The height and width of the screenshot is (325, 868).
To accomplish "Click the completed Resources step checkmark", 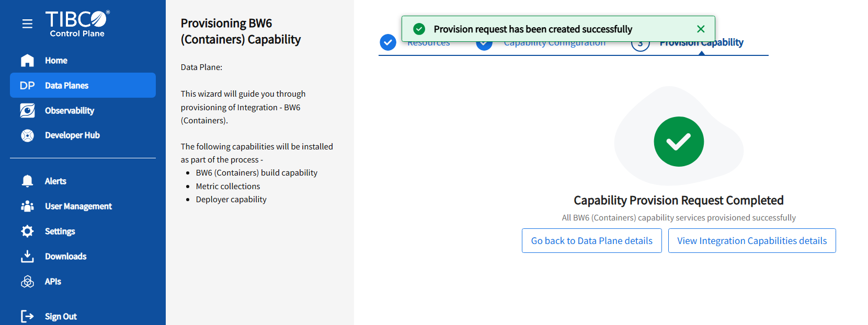I will [x=388, y=43].
